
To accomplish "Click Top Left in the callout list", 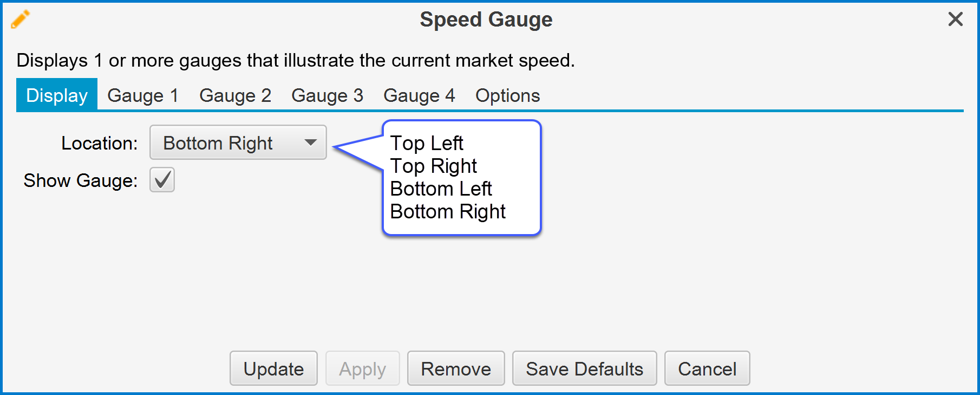I will coord(427,143).
